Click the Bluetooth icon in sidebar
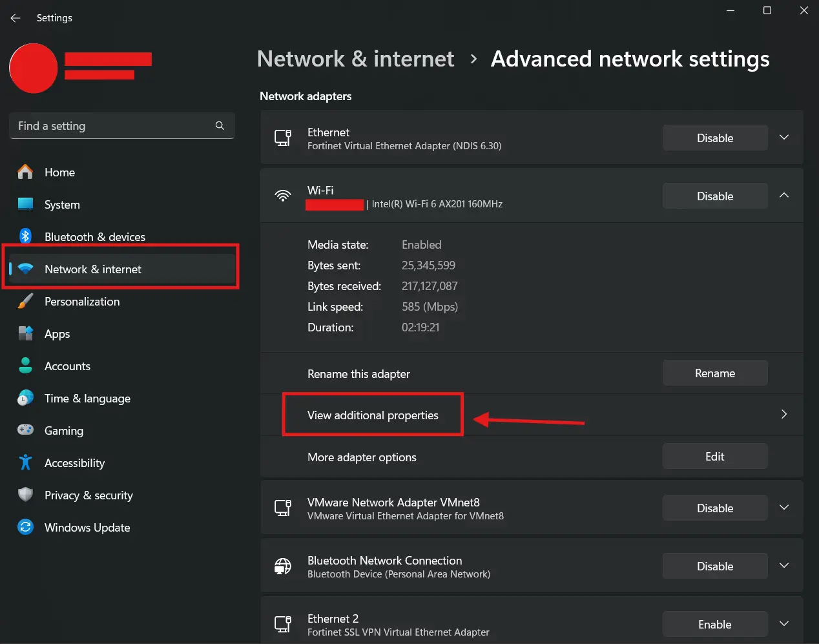The width and height of the screenshot is (819, 644). [x=25, y=236]
